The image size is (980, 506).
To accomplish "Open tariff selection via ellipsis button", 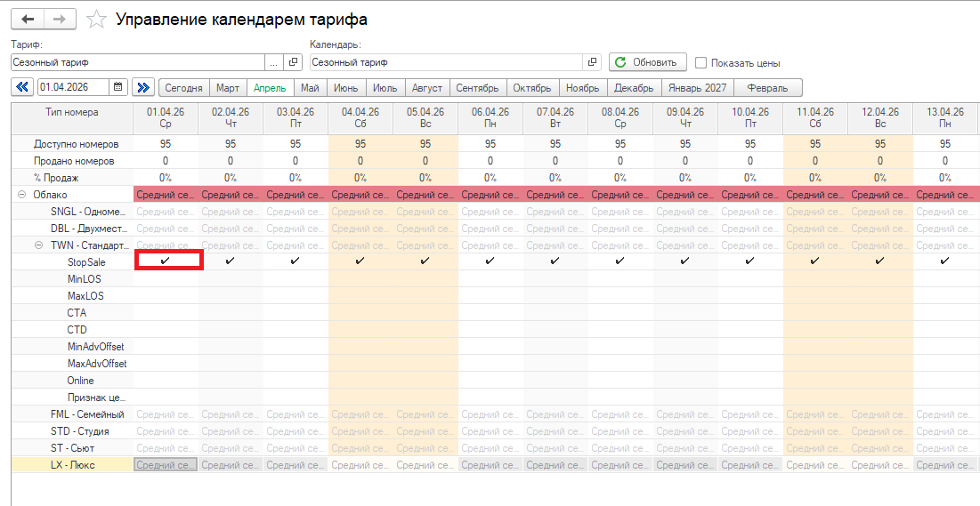I will coord(274,62).
